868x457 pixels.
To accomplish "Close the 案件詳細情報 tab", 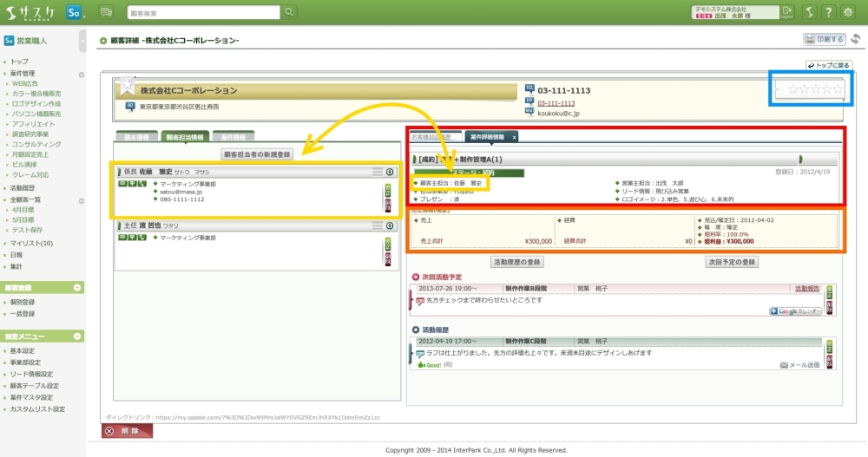I will coord(514,137).
